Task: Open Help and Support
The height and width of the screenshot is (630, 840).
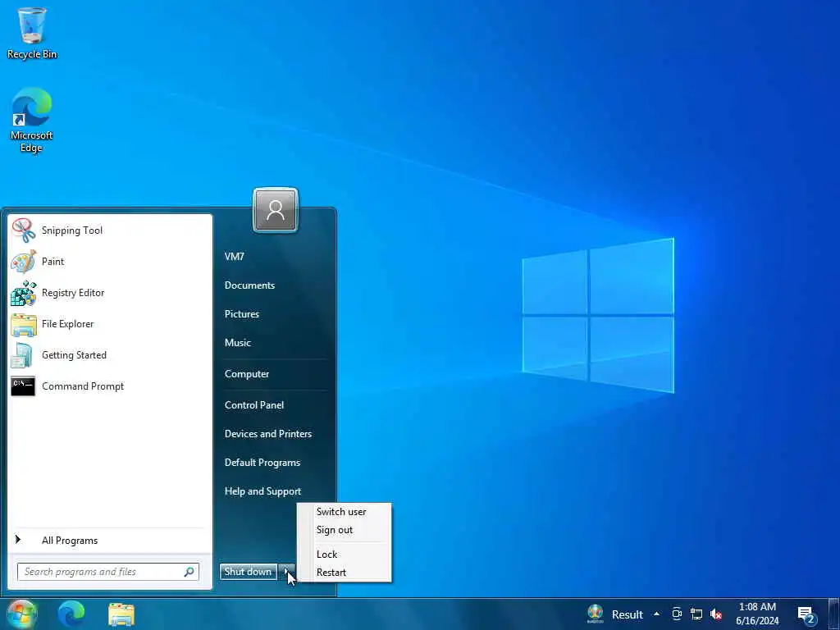Action: coord(262,491)
